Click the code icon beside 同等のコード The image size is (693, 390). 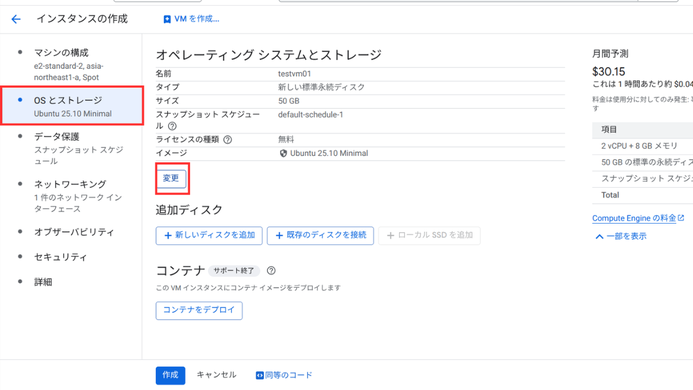point(259,375)
